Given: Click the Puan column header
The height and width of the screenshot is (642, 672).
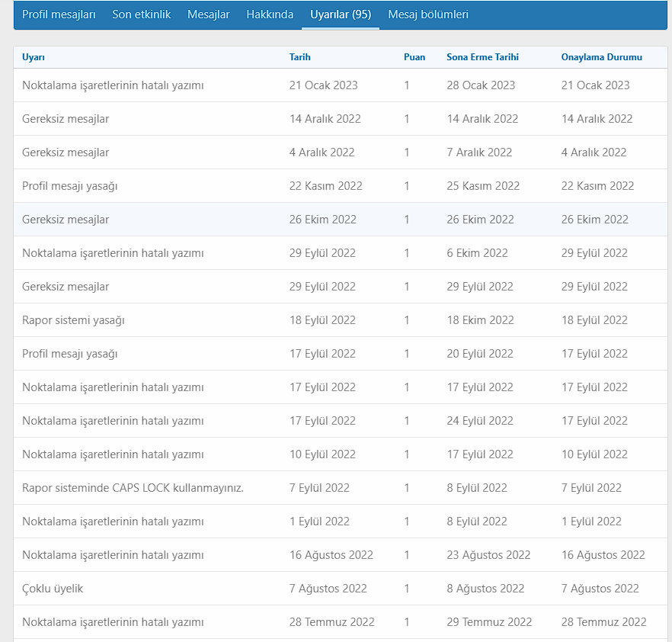Looking at the screenshot, I should pyautogui.click(x=414, y=57).
